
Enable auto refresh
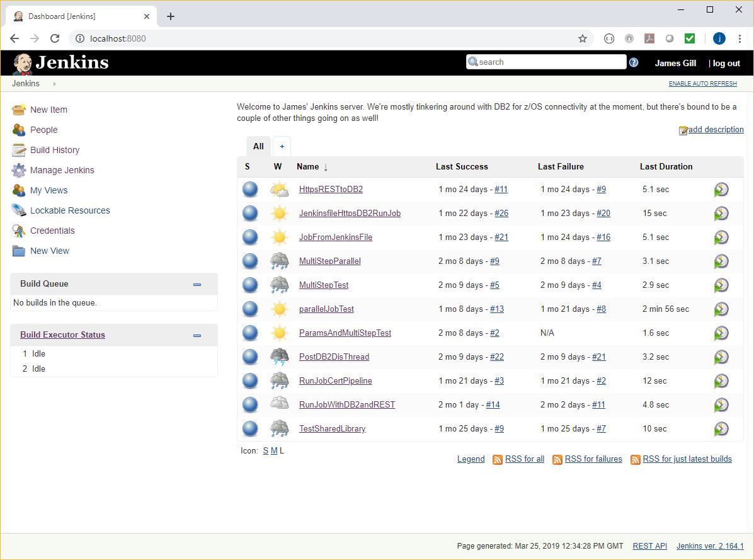[x=702, y=83]
